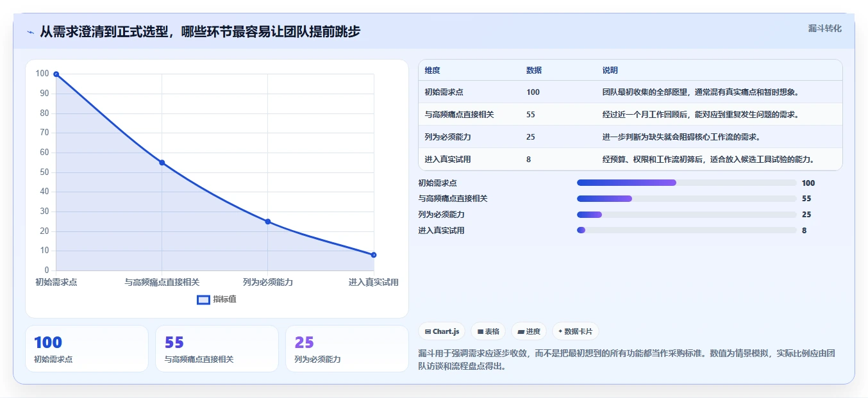
Task: Click the 进度 chip
Action: point(529,331)
